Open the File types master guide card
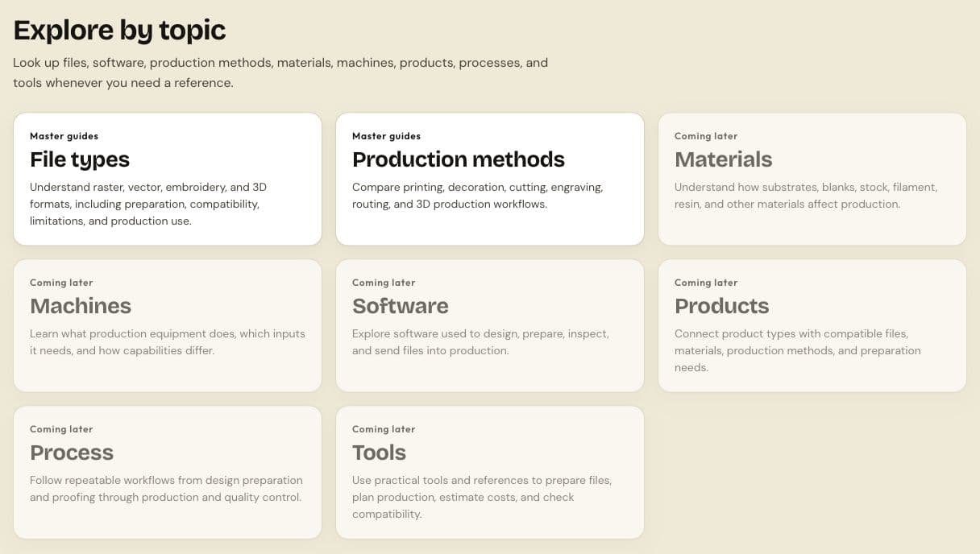The image size is (980, 554). [x=168, y=179]
